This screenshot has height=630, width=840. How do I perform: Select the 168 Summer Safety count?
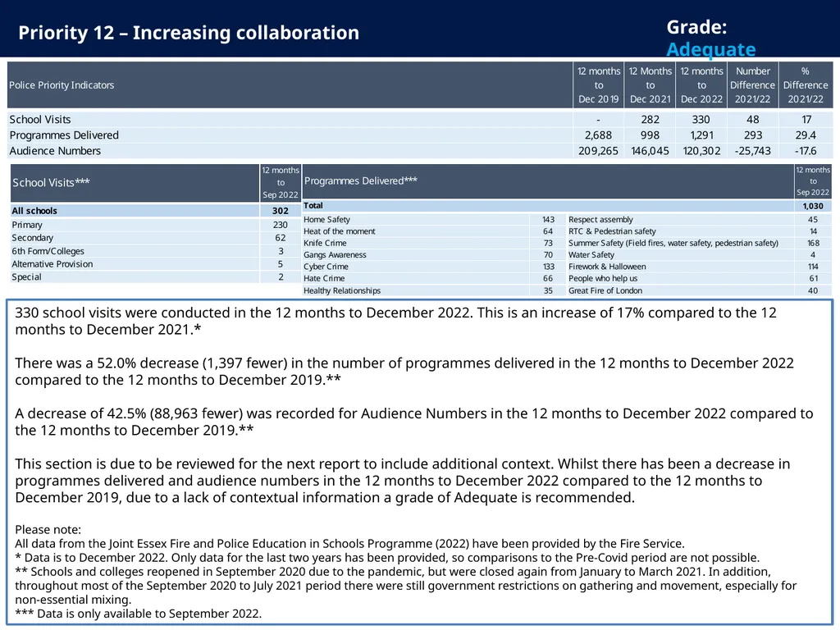(x=813, y=243)
